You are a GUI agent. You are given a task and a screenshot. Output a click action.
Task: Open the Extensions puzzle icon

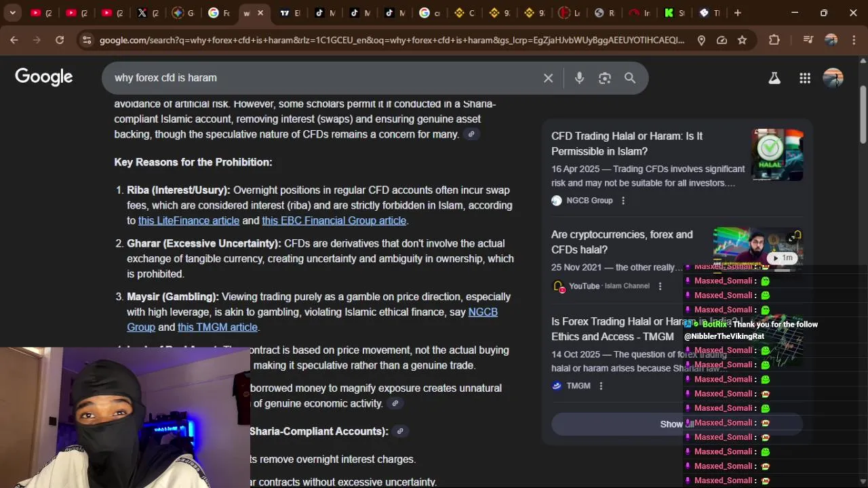tap(774, 40)
